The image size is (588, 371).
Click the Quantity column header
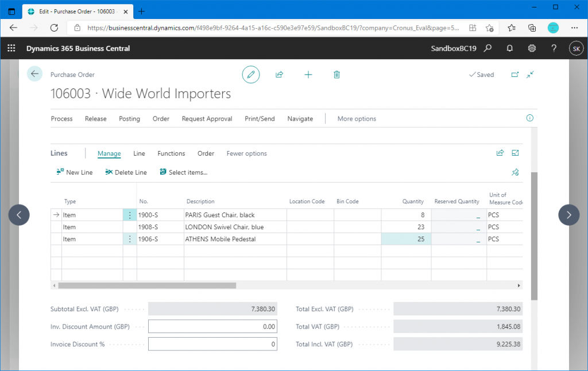413,202
